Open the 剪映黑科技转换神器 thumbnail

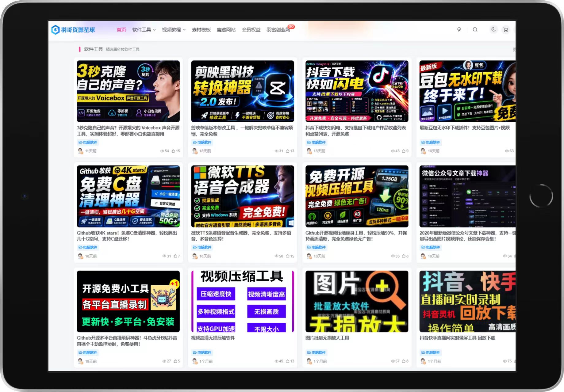242,91
